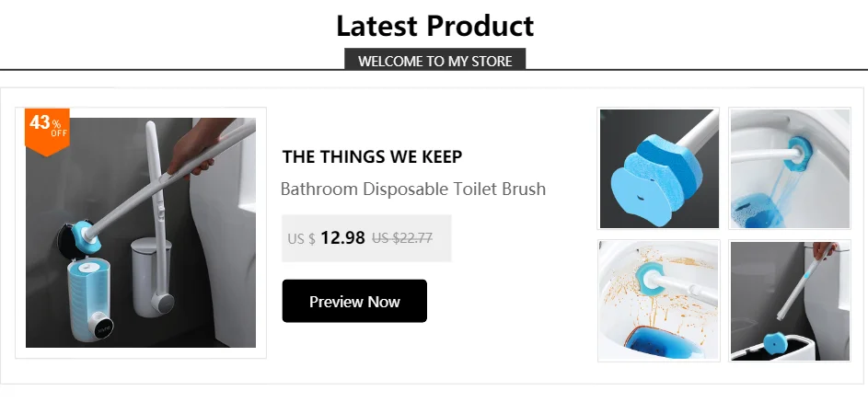
Task: View thumbnail of brush scrubbing brown stains
Action: pyautogui.click(x=658, y=301)
